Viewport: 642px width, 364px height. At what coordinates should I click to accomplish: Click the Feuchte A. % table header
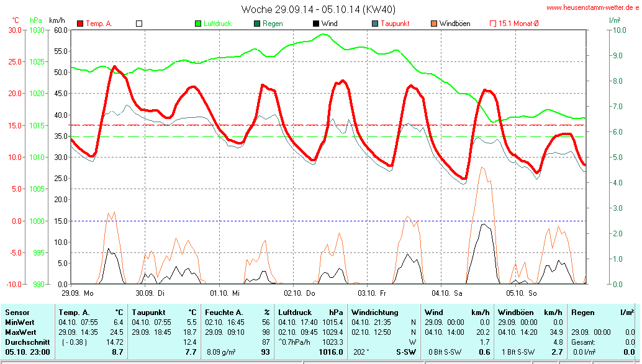(x=238, y=313)
